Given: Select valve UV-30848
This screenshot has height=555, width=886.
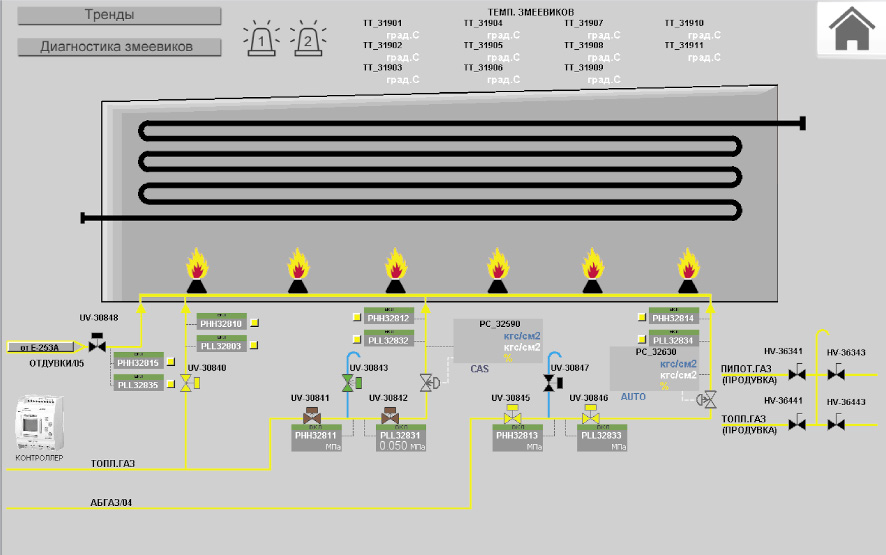Looking at the screenshot, I should tap(97, 342).
